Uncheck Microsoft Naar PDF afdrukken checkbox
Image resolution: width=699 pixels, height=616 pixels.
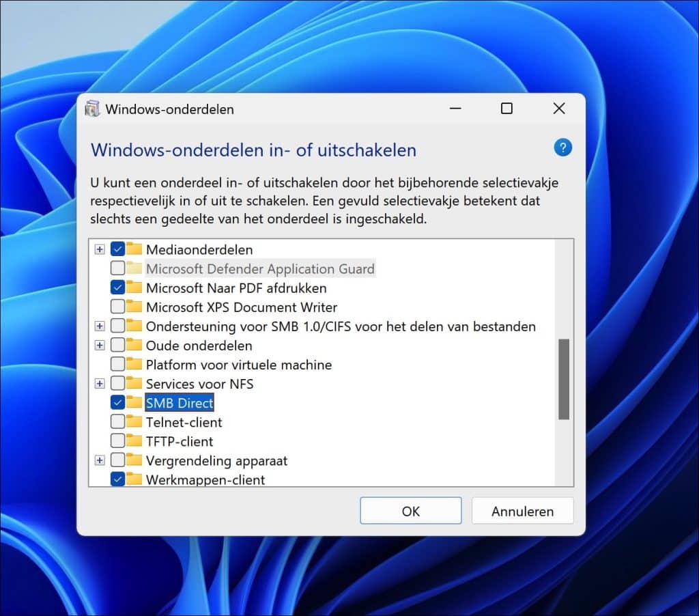(117, 288)
